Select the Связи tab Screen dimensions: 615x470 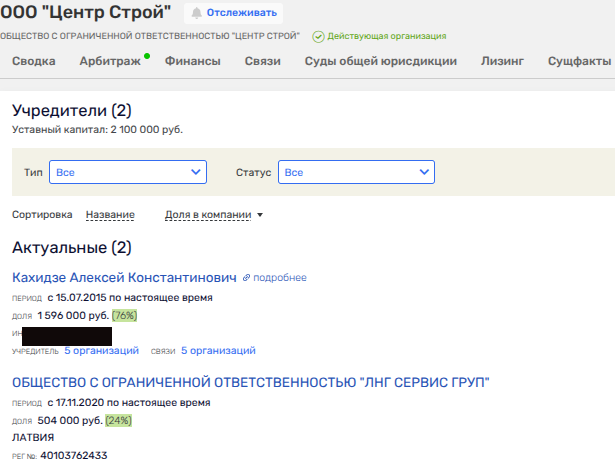click(x=262, y=62)
